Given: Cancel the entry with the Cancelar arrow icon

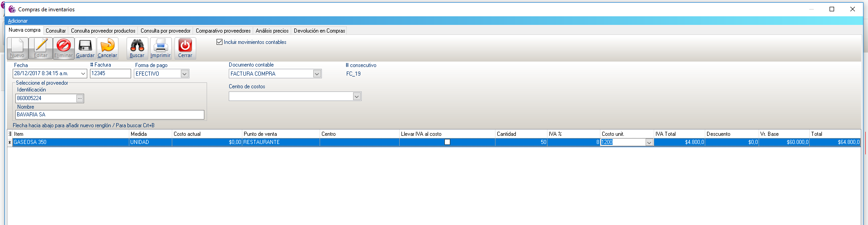Looking at the screenshot, I should 107,46.
